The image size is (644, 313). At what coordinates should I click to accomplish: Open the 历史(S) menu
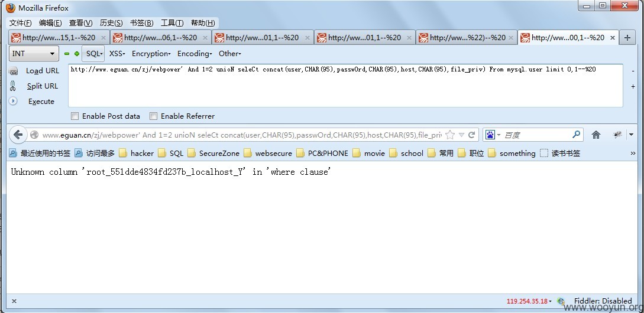[111, 23]
